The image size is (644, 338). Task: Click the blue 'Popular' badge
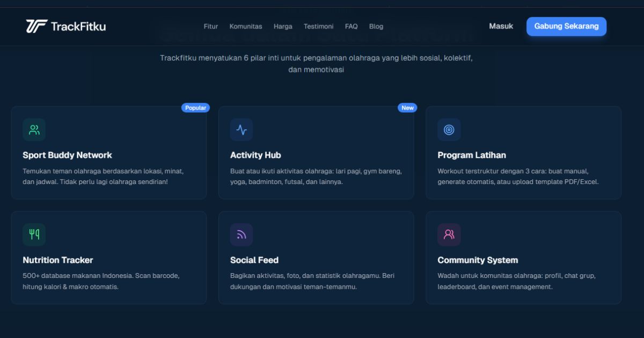point(196,107)
